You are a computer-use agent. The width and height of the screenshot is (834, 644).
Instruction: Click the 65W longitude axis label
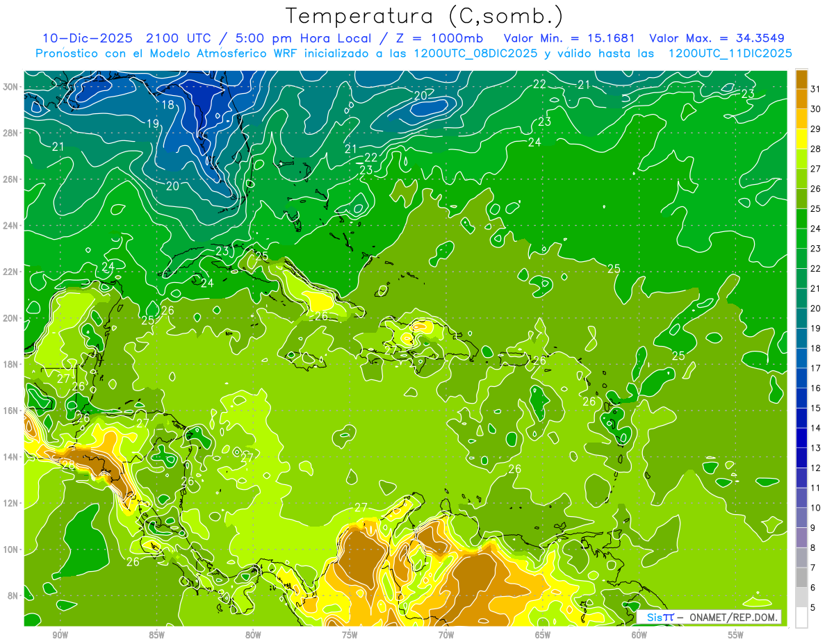pyautogui.click(x=543, y=636)
